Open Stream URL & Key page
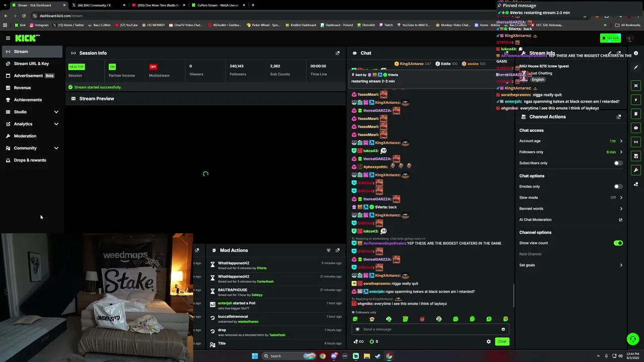Image resolution: width=644 pixels, height=362 pixels. (x=32, y=63)
